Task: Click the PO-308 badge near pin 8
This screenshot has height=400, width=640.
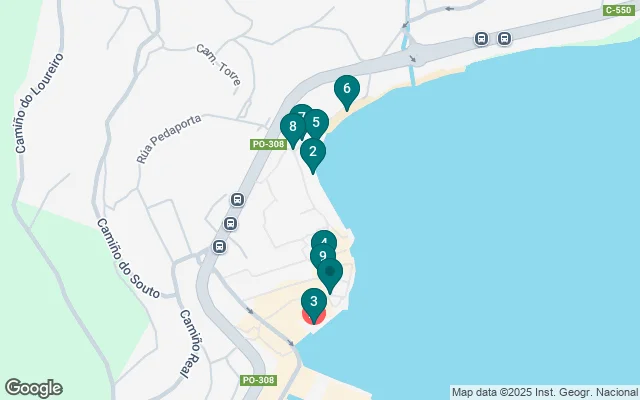Action: 269,144
